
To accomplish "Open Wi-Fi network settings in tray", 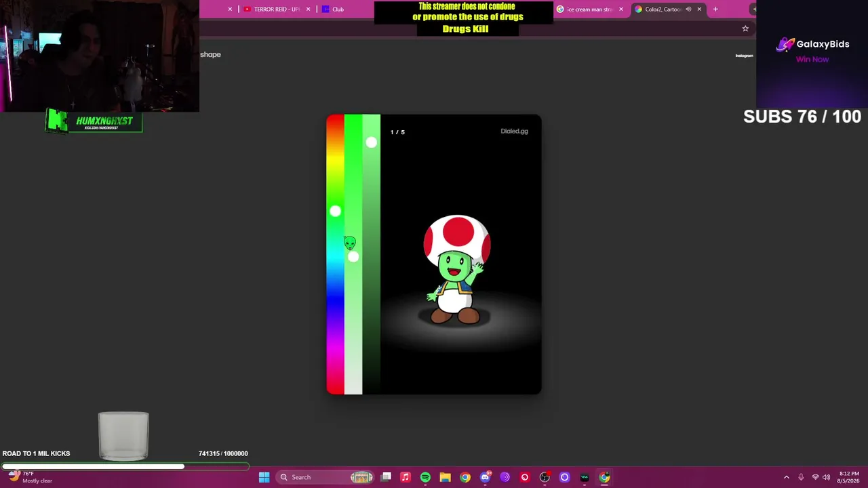I will click(815, 477).
